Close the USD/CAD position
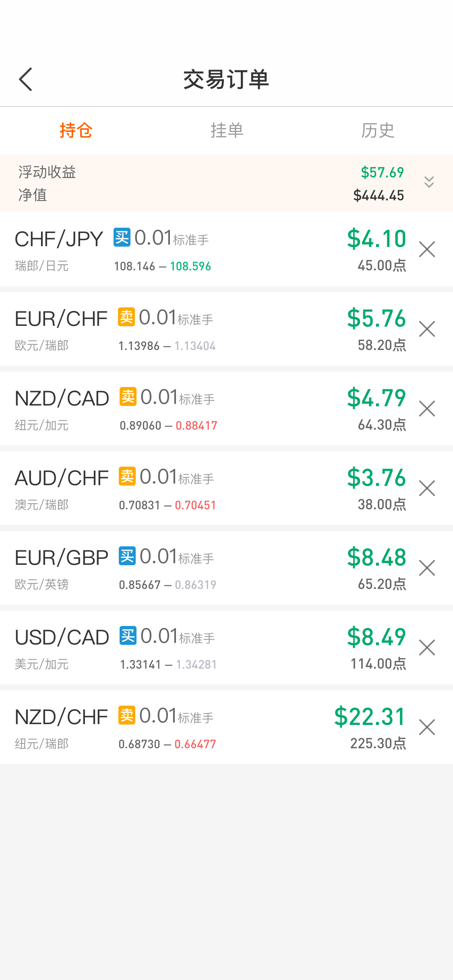The image size is (453, 980). (427, 647)
